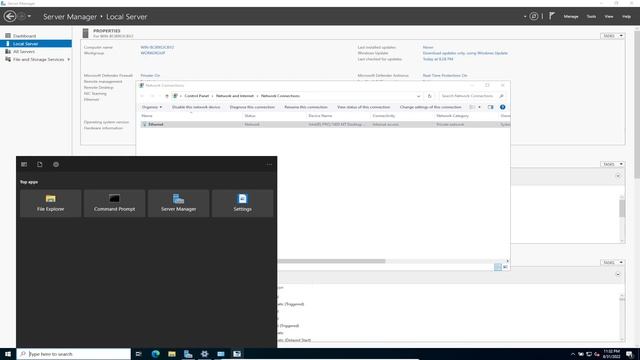This screenshot has width=640, height=360.
Task: Click the address bar refresh icon
Action: (x=429, y=96)
